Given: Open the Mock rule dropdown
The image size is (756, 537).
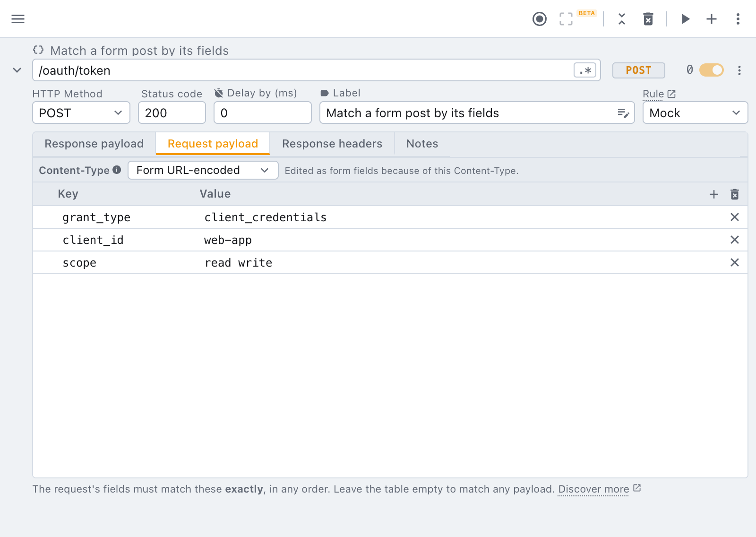Looking at the screenshot, I should (x=696, y=113).
